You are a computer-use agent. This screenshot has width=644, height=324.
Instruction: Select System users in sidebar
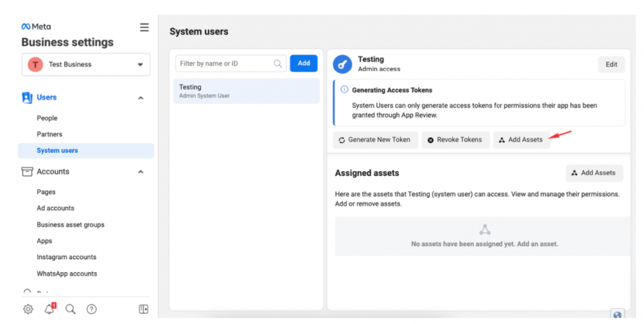[86, 151]
